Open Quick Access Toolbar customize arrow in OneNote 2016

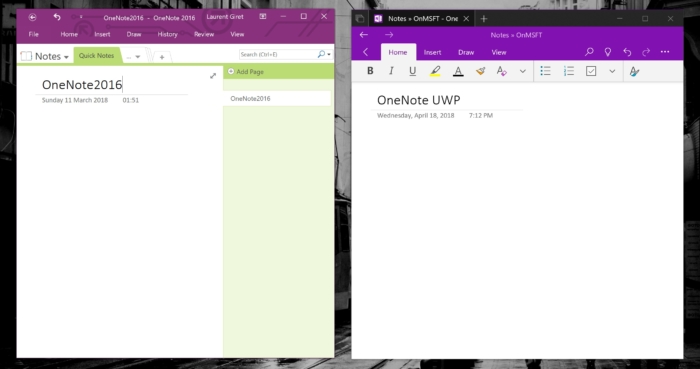[x=81, y=17]
